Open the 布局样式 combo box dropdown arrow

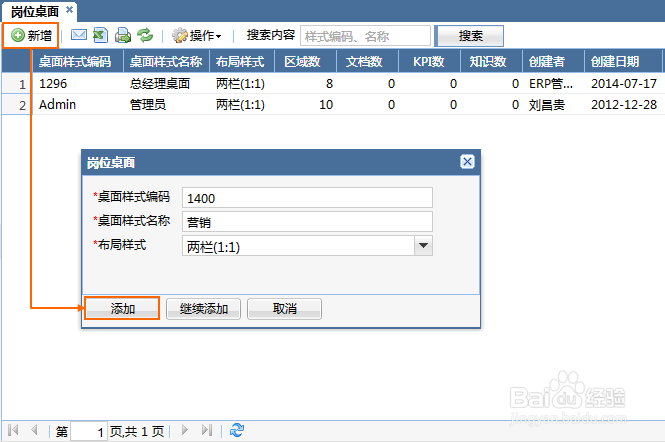tap(423, 246)
